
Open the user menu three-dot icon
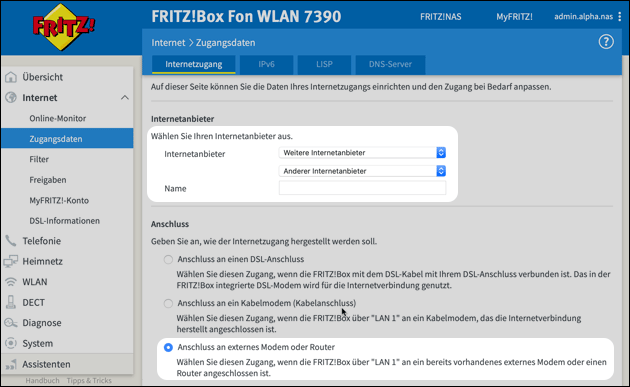(620, 16)
